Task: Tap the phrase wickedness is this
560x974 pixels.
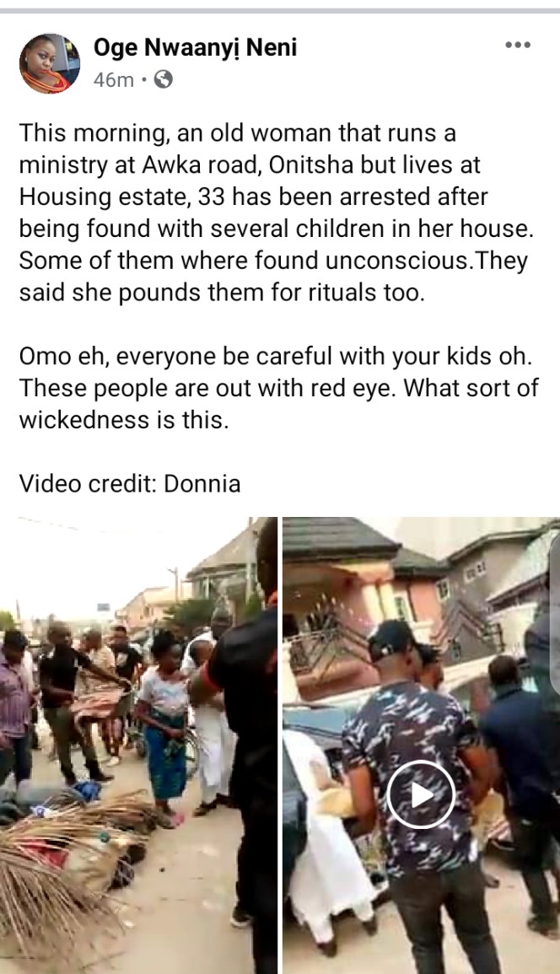Action: point(124,420)
